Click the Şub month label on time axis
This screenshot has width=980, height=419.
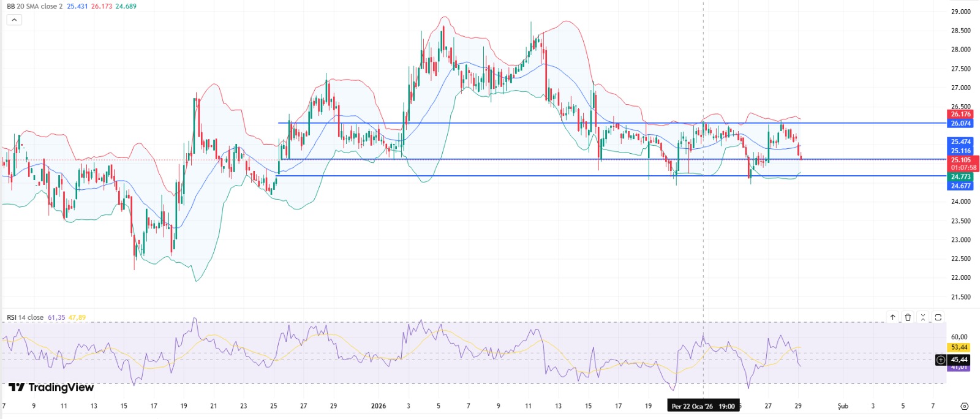tap(843, 406)
